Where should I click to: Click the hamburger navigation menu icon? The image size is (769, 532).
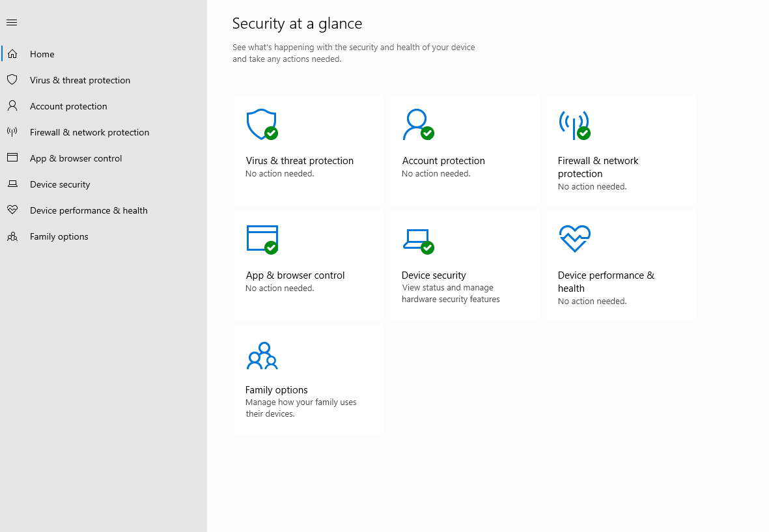pos(12,23)
